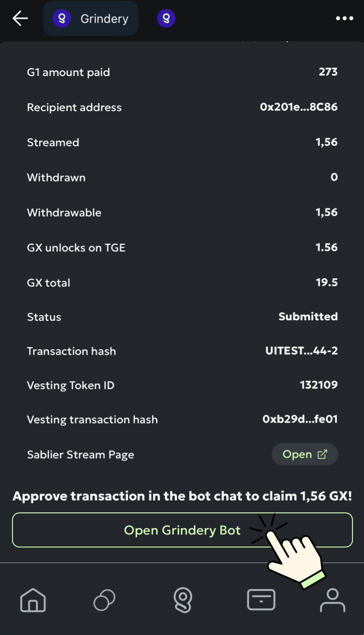The image size is (364, 635).
Task: Click the G1 amount paid value 273
Action: coord(328,72)
